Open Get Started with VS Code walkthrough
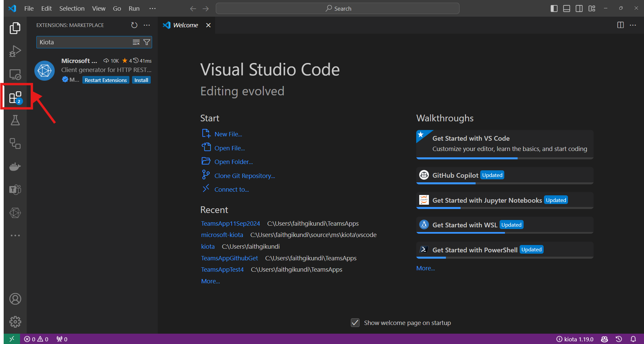The image size is (644, 344). (505, 144)
